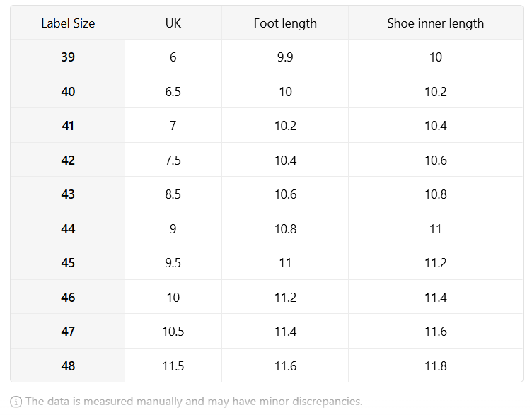Click UK size 8.5 cell

pyautogui.click(x=173, y=194)
